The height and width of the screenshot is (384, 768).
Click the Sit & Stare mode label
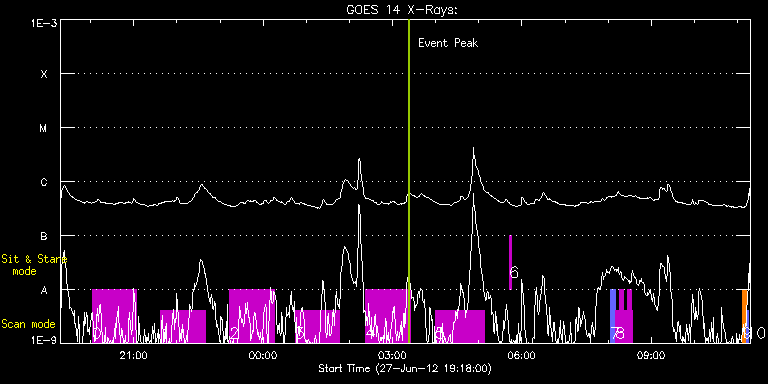tap(33, 264)
